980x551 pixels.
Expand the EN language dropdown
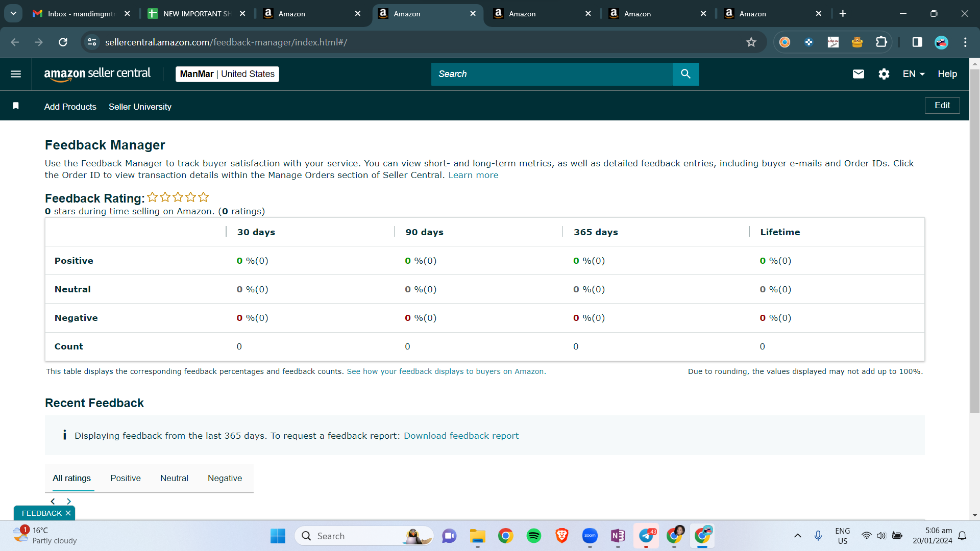point(914,74)
